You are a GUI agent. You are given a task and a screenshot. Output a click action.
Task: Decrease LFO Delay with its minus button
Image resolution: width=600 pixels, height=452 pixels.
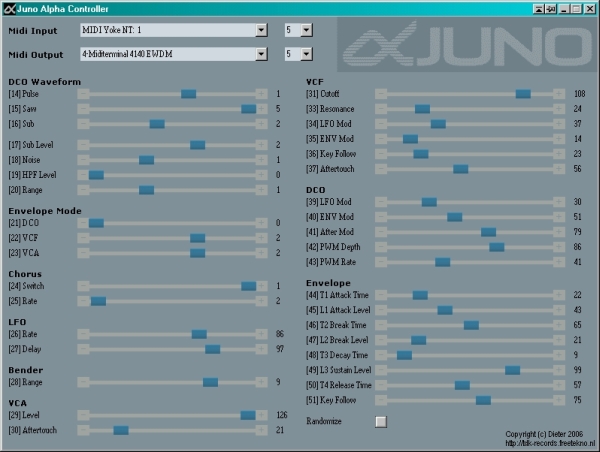click(83, 349)
